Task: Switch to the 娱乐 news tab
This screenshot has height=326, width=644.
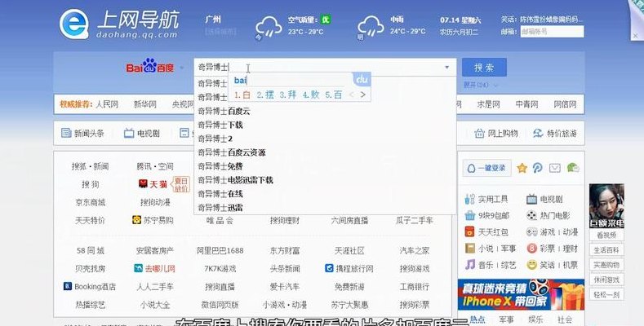Action: tap(535, 319)
